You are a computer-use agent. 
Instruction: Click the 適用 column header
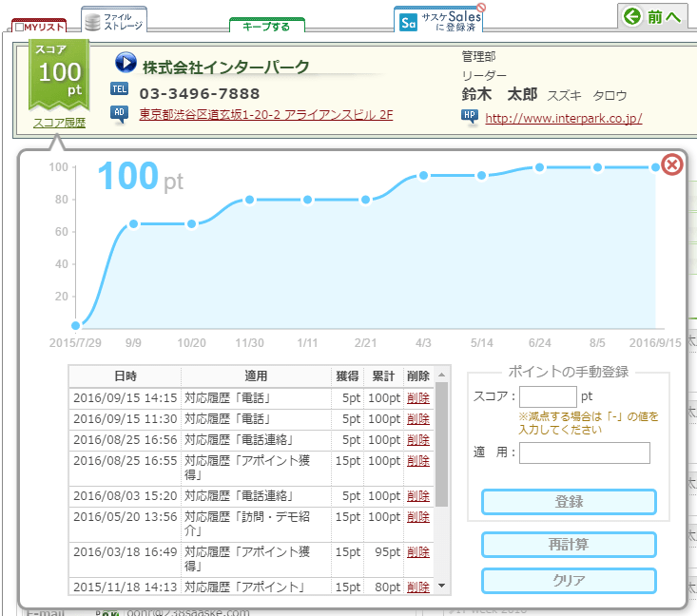click(256, 376)
